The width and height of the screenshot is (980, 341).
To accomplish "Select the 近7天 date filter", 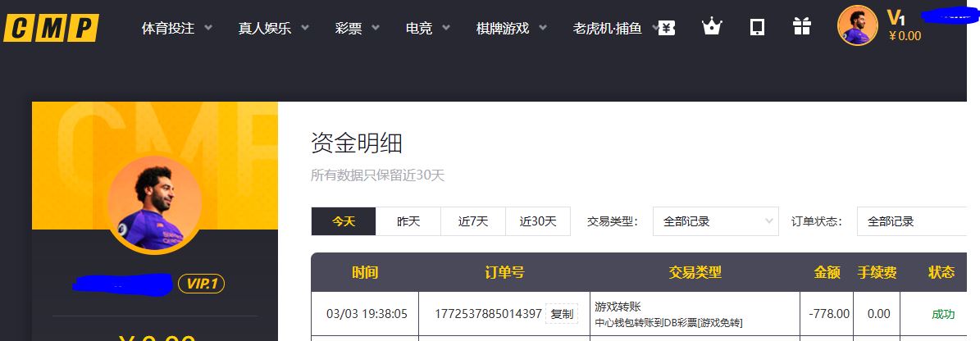I will [x=472, y=221].
